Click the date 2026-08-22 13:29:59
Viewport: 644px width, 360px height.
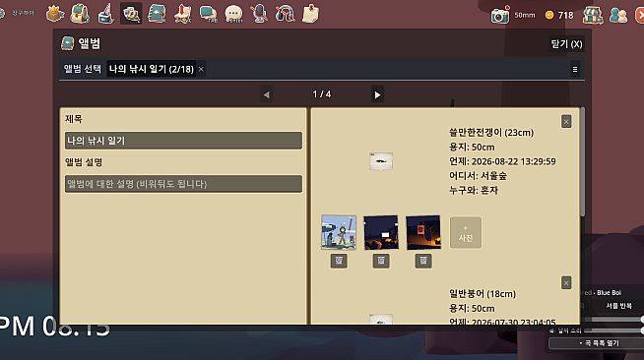[x=513, y=161]
